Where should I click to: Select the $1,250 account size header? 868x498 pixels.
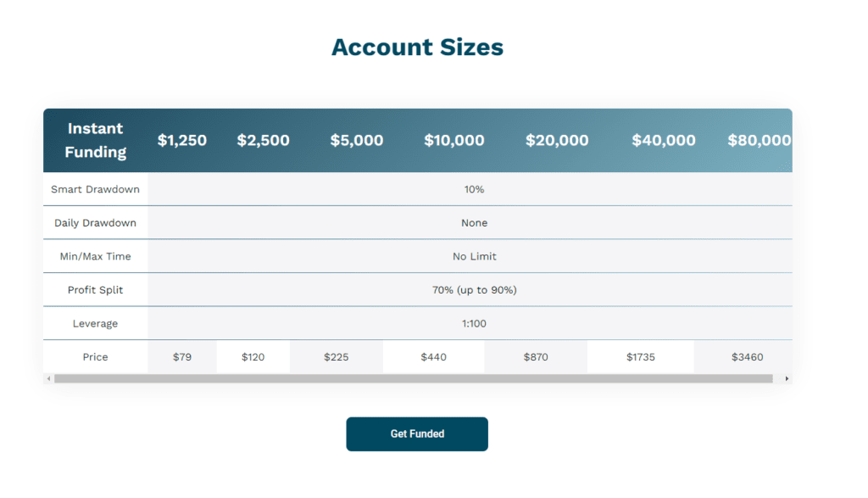(182, 140)
